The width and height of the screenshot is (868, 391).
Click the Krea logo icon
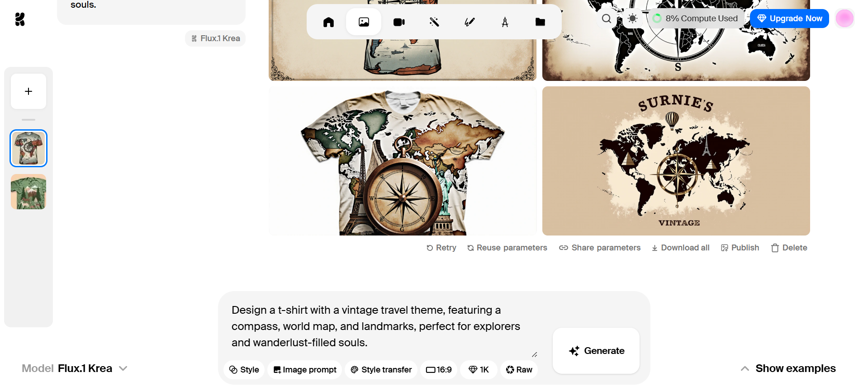tap(20, 19)
